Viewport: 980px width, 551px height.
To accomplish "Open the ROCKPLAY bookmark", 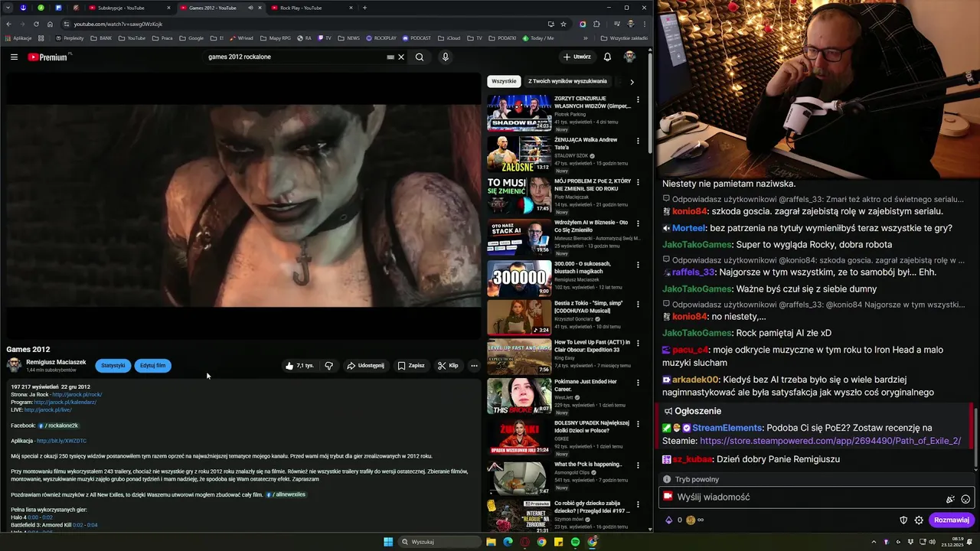I will [381, 37].
